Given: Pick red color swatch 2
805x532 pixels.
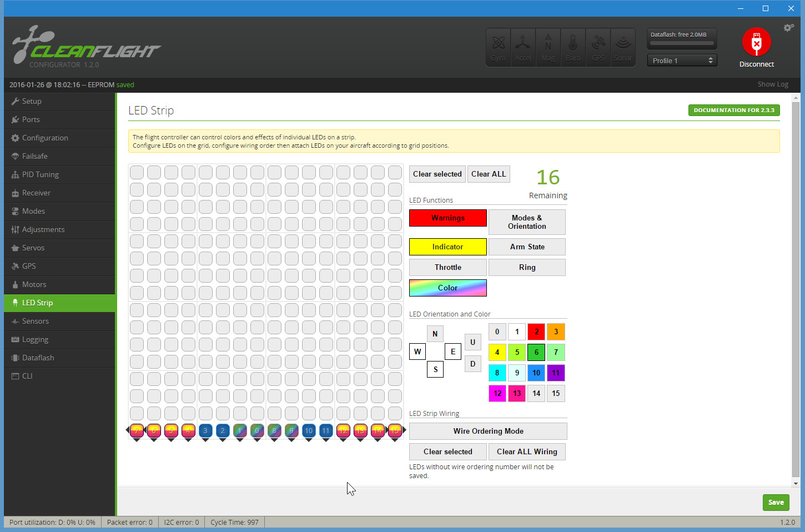Looking at the screenshot, I should (x=536, y=332).
